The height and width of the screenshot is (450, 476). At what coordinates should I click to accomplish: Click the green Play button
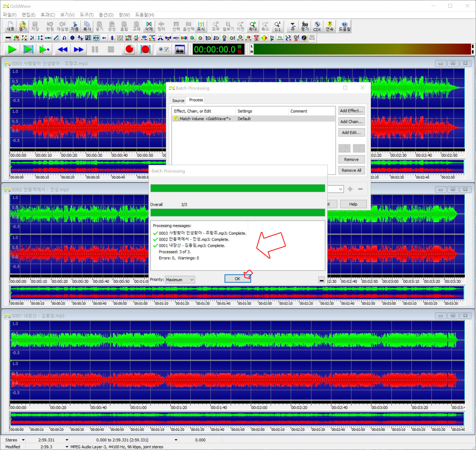point(12,49)
